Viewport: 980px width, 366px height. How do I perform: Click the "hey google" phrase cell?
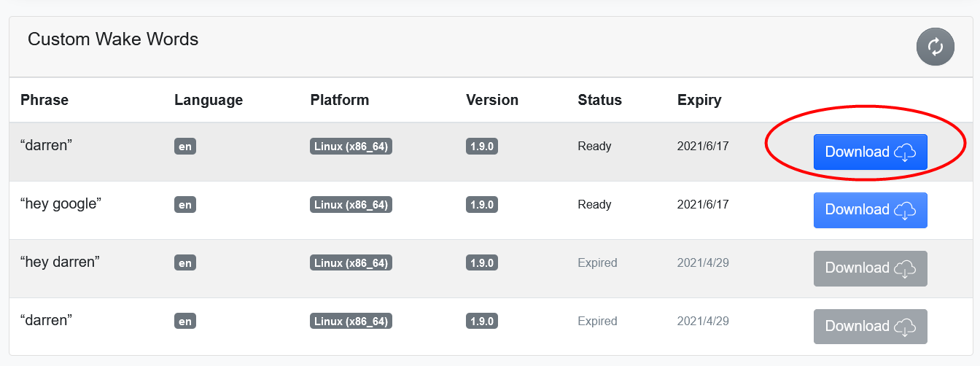[61, 204]
